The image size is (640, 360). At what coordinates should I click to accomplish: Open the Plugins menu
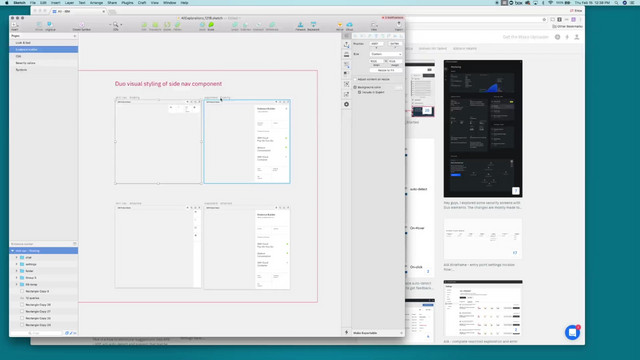[127, 2]
